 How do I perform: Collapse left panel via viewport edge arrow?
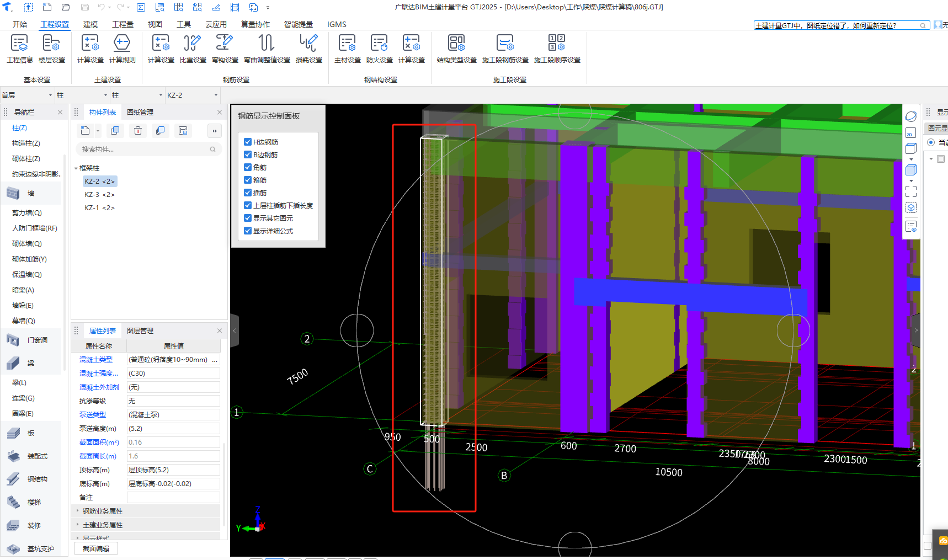(235, 330)
